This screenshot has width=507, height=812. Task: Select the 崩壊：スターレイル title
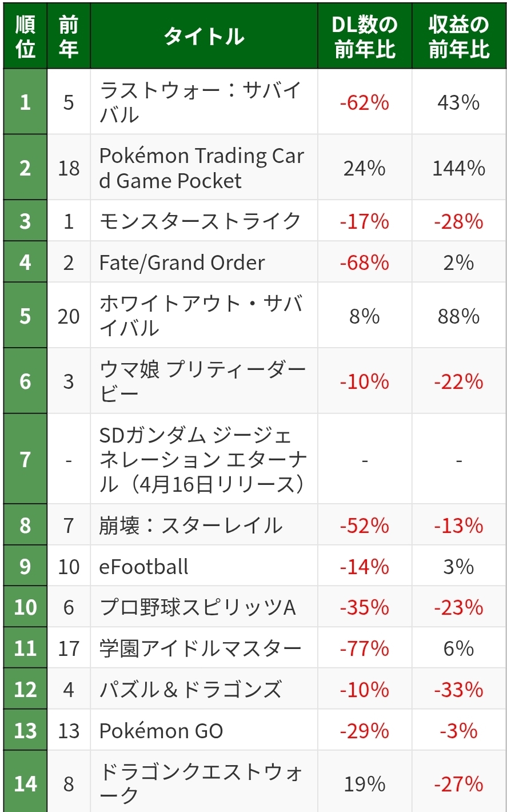(190, 526)
